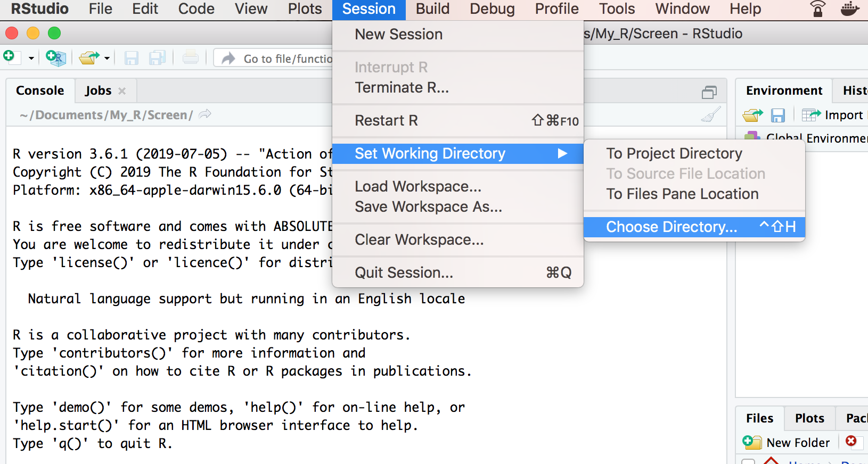Switch to the Plots tab

click(x=809, y=418)
